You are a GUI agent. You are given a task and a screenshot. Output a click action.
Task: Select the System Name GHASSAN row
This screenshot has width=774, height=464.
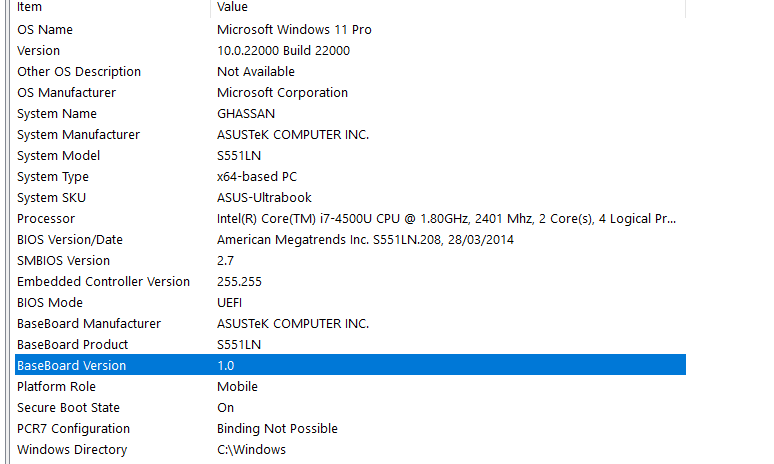click(350, 114)
